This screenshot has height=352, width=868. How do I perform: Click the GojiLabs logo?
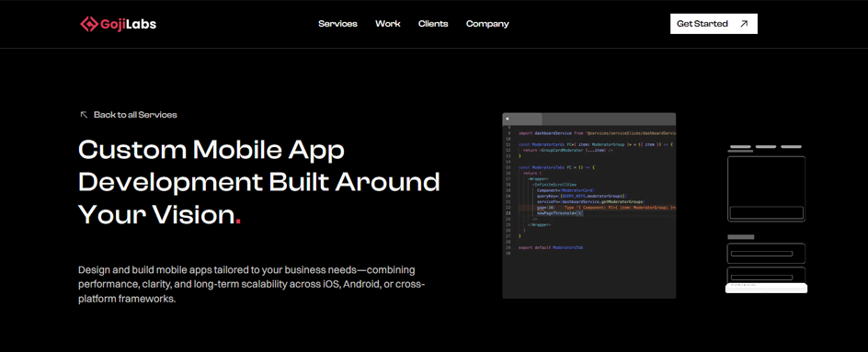(x=118, y=24)
